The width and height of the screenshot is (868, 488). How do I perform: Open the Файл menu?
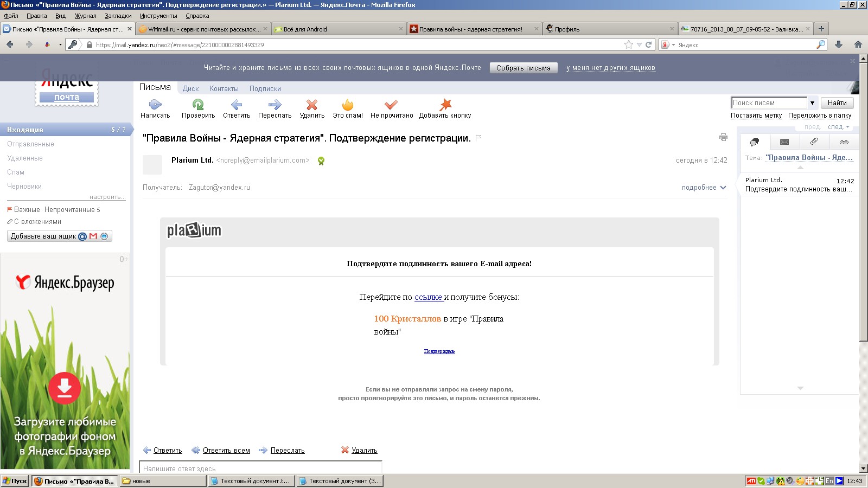pos(11,16)
